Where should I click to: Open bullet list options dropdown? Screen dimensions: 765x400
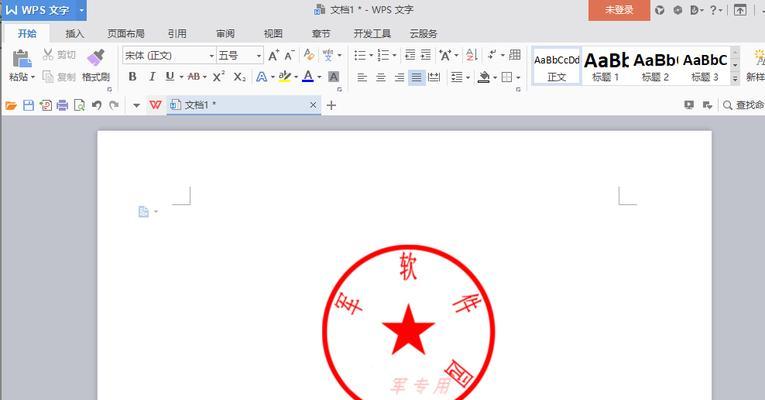tap(371, 55)
